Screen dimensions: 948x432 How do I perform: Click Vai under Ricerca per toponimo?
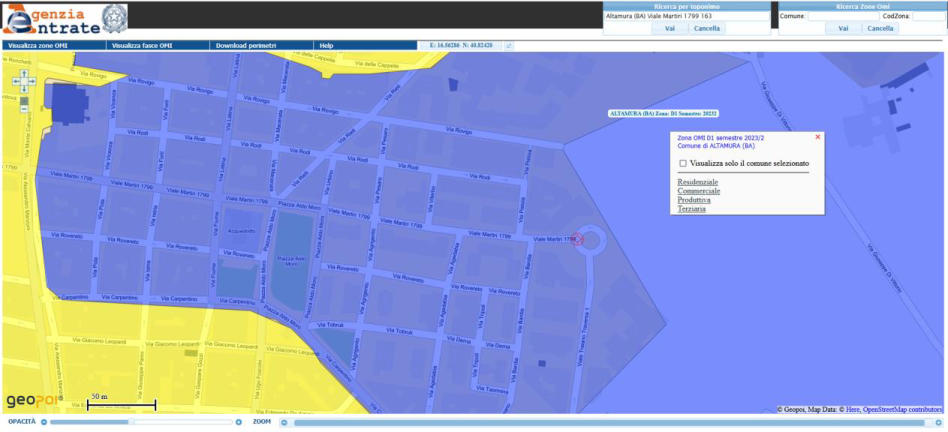(670, 28)
